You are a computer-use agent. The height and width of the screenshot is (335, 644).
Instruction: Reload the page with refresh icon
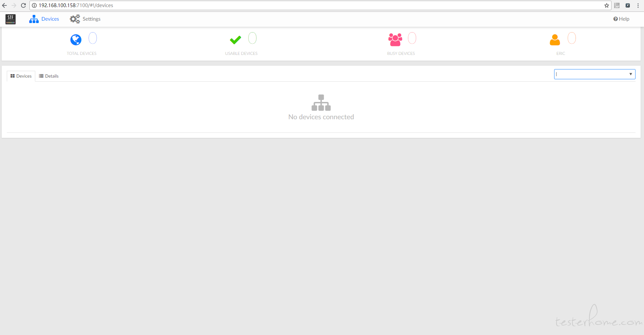tap(23, 5)
